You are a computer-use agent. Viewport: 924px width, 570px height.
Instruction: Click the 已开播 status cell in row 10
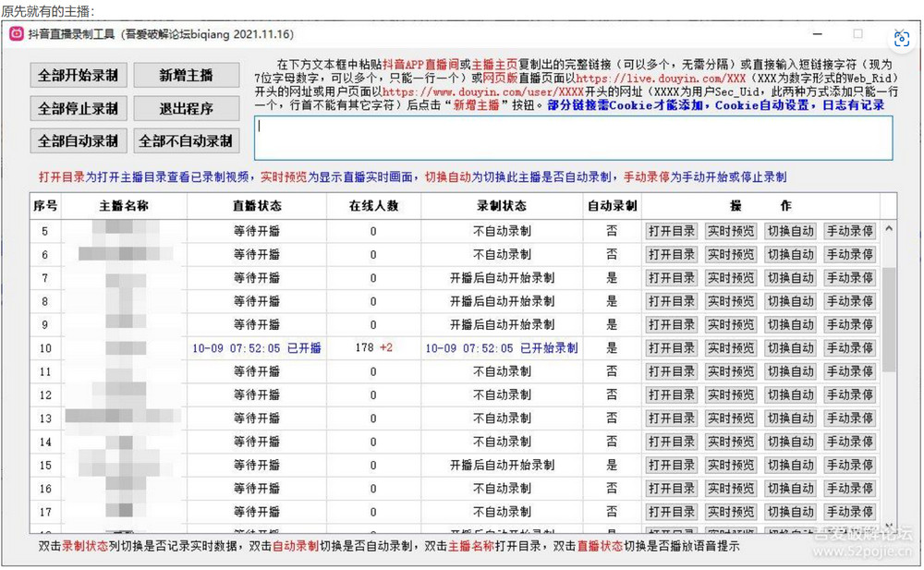click(x=257, y=347)
